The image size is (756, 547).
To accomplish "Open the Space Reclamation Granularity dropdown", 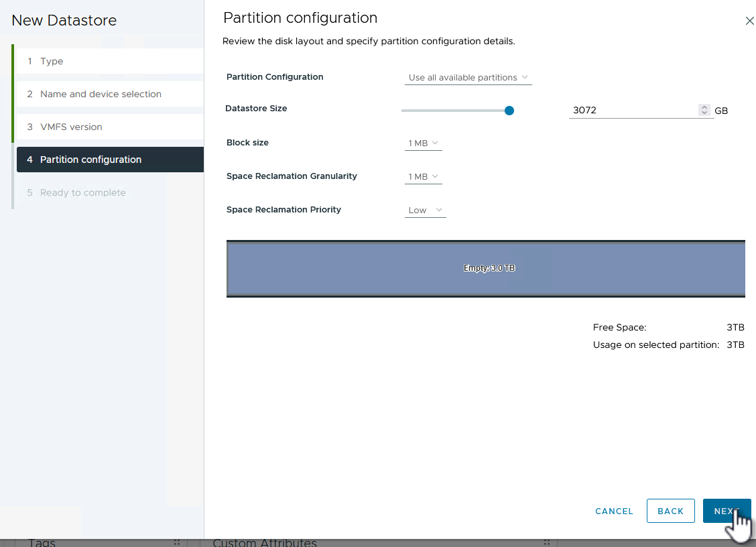I will coord(423,176).
